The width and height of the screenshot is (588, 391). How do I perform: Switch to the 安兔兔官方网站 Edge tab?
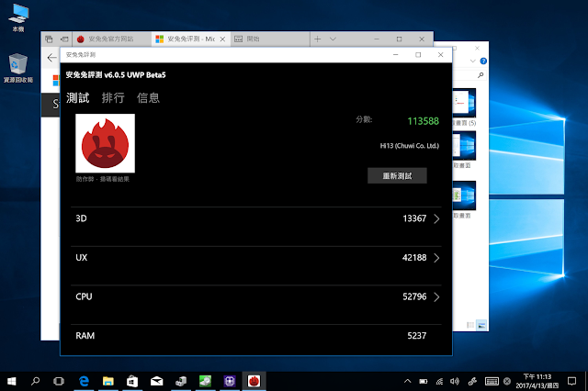[x=111, y=39]
